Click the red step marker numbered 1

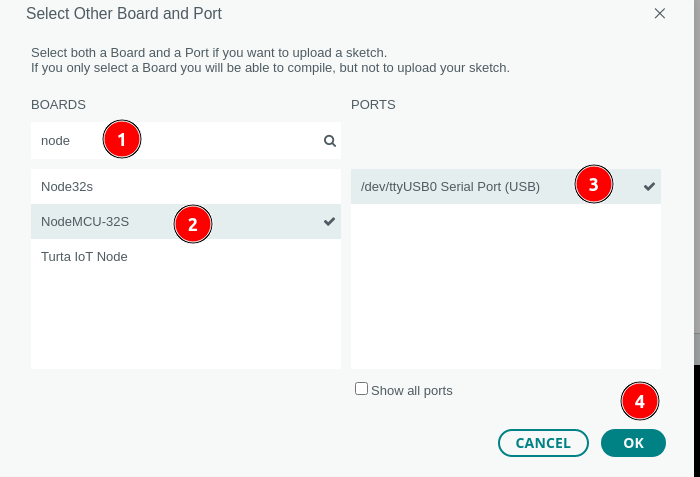pyautogui.click(x=122, y=140)
